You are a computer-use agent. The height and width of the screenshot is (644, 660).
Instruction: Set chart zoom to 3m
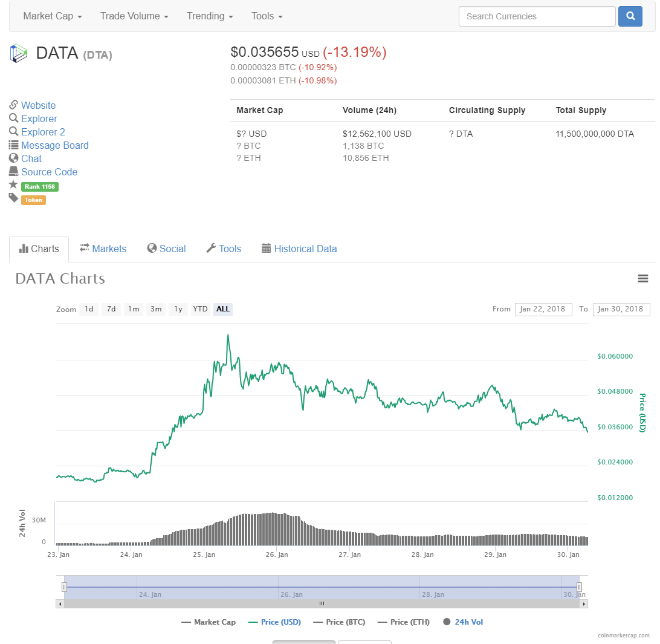156,309
